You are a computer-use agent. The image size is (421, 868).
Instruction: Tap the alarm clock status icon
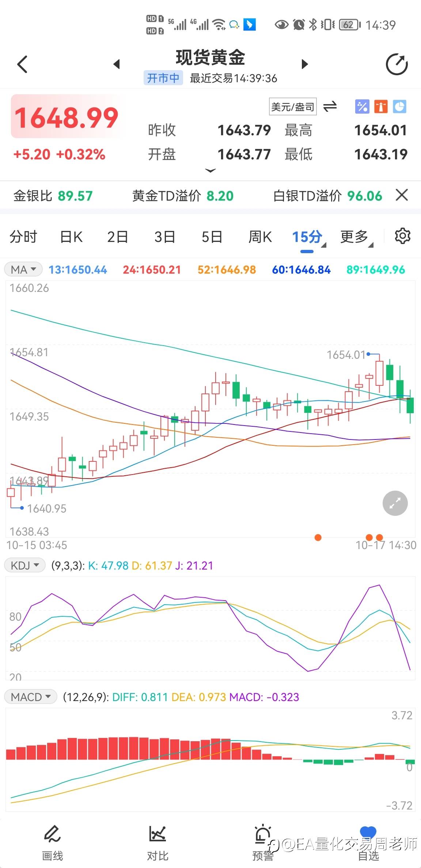pyautogui.click(x=299, y=24)
